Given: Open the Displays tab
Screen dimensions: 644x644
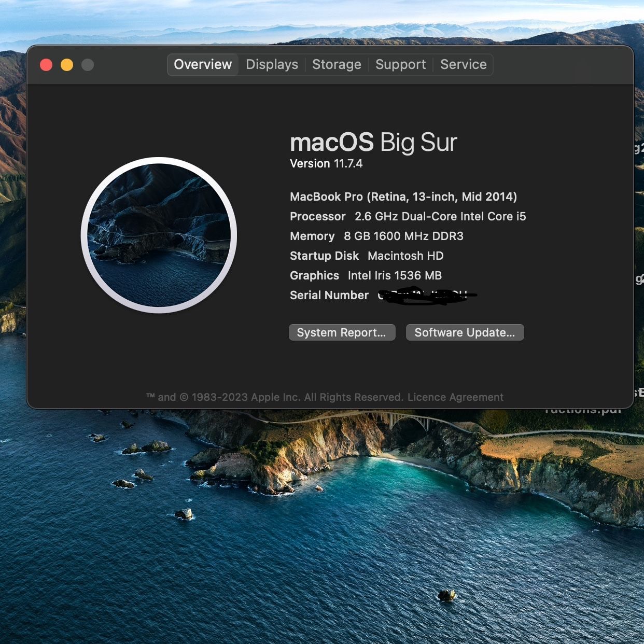Looking at the screenshot, I should click(272, 64).
